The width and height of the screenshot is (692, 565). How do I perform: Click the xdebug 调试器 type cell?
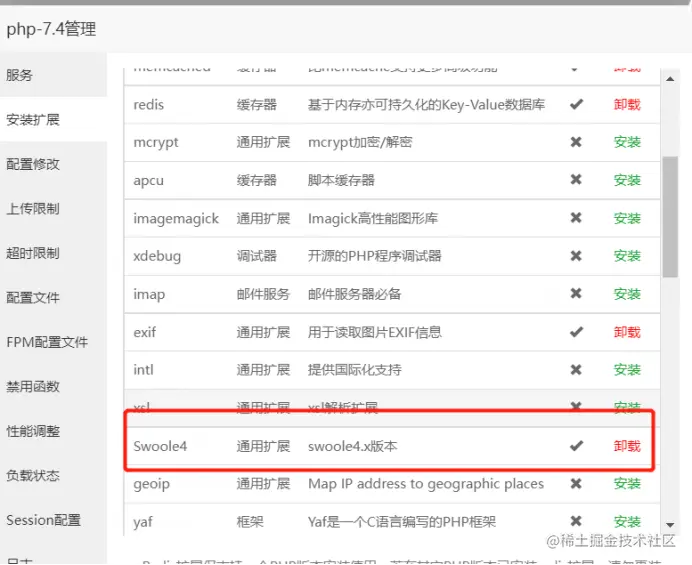coord(257,256)
